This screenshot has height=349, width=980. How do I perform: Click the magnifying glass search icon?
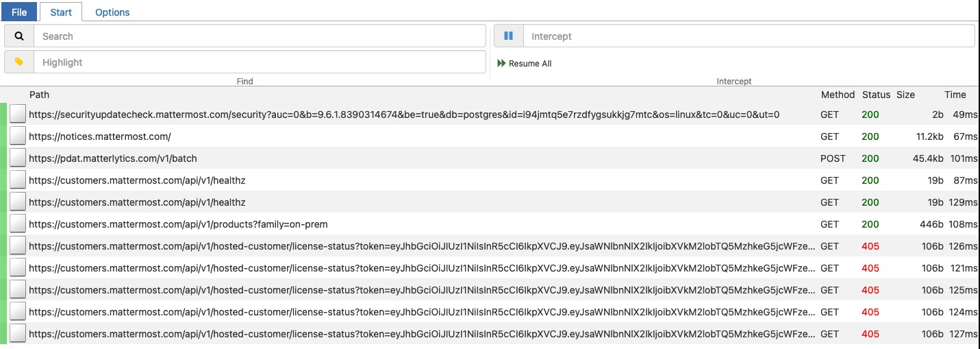19,36
